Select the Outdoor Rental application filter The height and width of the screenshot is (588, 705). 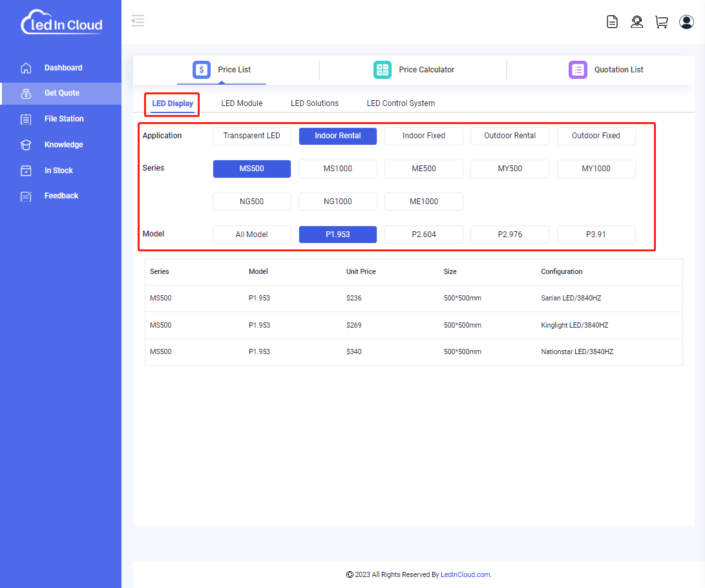(510, 136)
